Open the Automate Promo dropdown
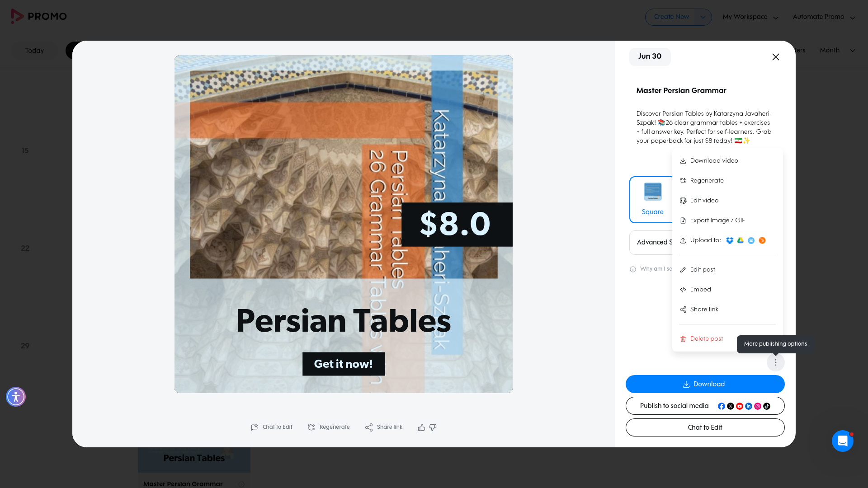 824,17
